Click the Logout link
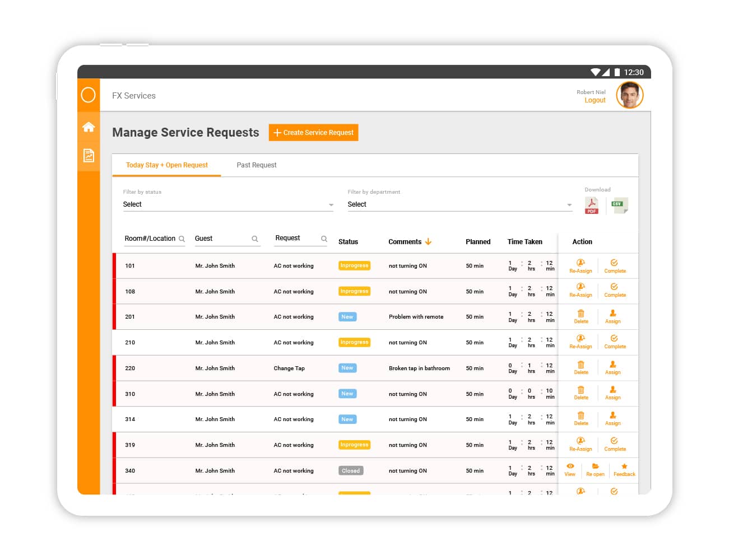 pos(595,100)
